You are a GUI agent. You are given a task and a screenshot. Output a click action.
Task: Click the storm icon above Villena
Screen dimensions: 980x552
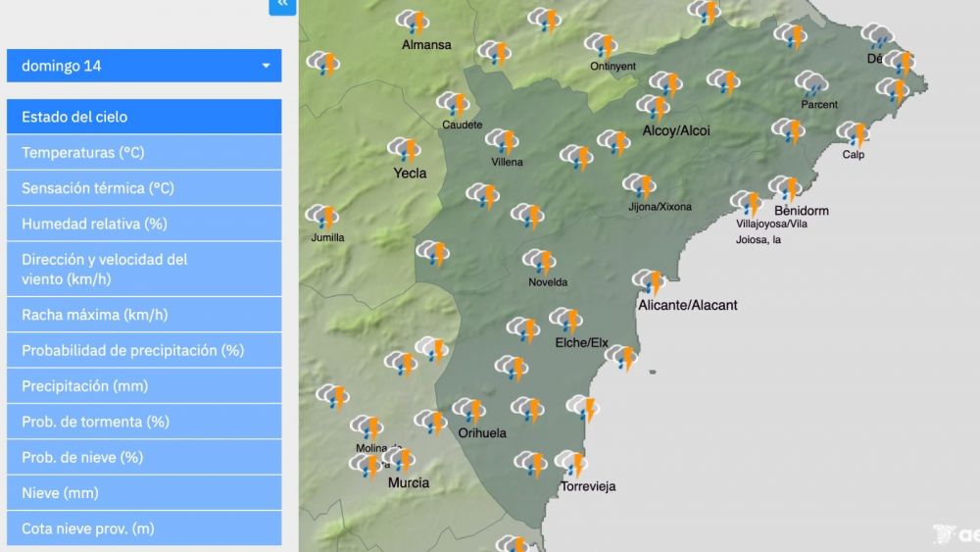pyautogui.click(x=502, y=142)
